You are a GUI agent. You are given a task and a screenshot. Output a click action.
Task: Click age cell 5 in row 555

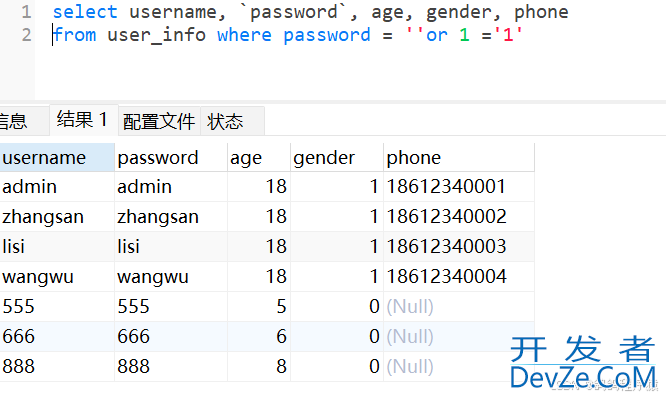(x=259, y=306)
